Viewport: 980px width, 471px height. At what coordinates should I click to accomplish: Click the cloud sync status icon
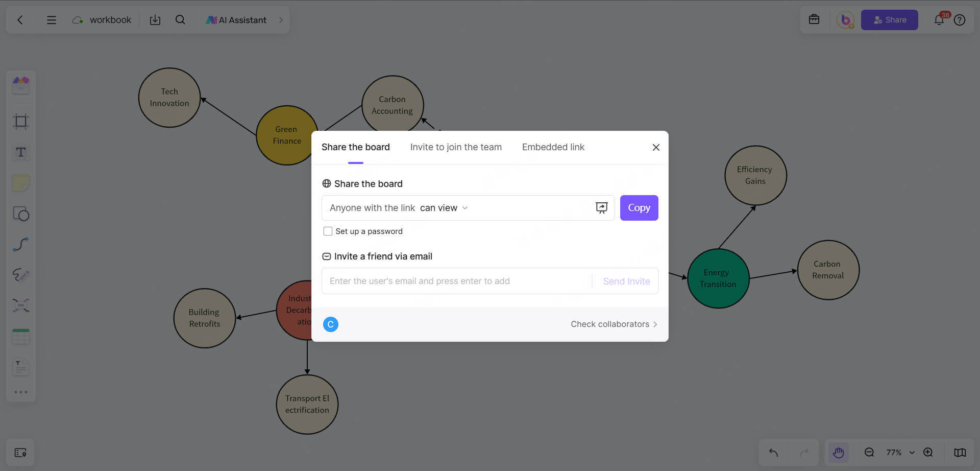tap(77, 20)
